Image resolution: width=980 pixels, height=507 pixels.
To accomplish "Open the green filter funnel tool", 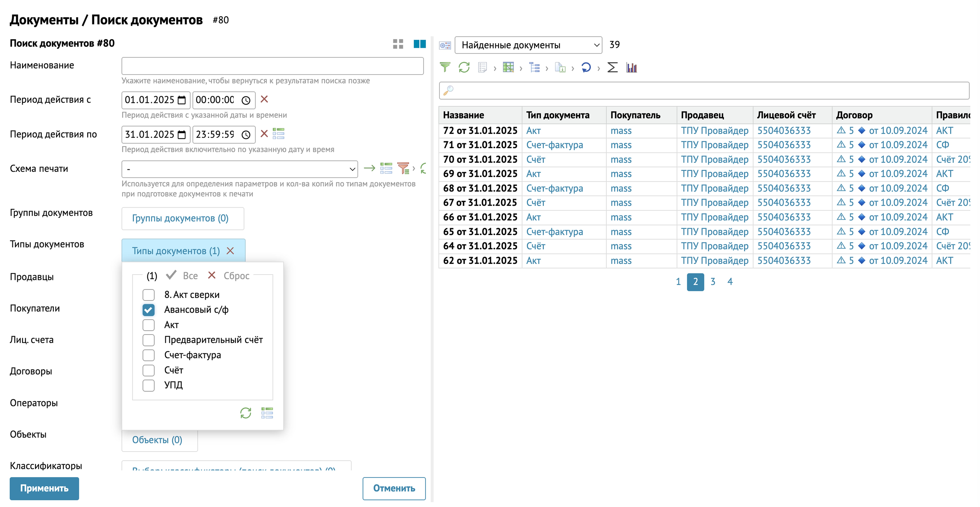I will coord(445,67).
